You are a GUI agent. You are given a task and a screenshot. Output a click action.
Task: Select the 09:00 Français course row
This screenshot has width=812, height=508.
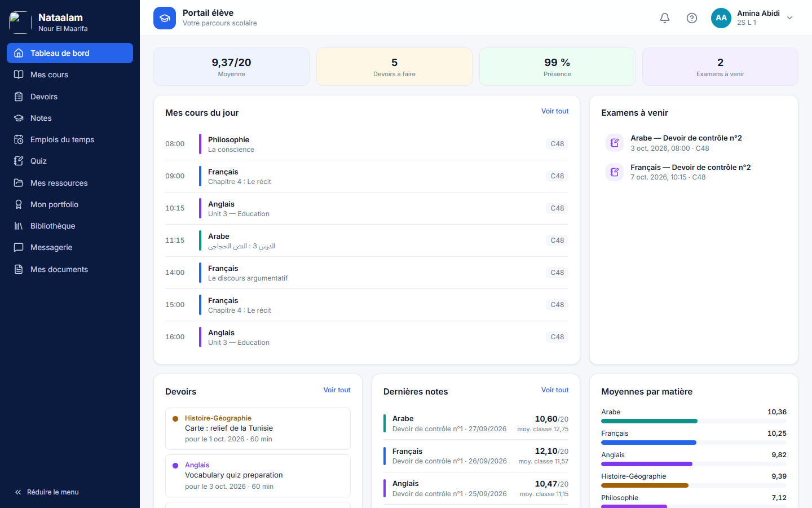click(x=367, y=176)
